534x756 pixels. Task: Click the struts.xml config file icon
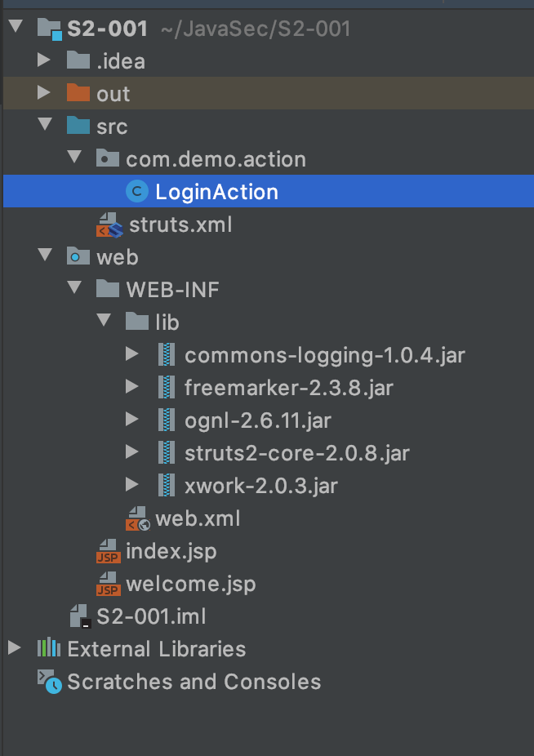point(109,225)
